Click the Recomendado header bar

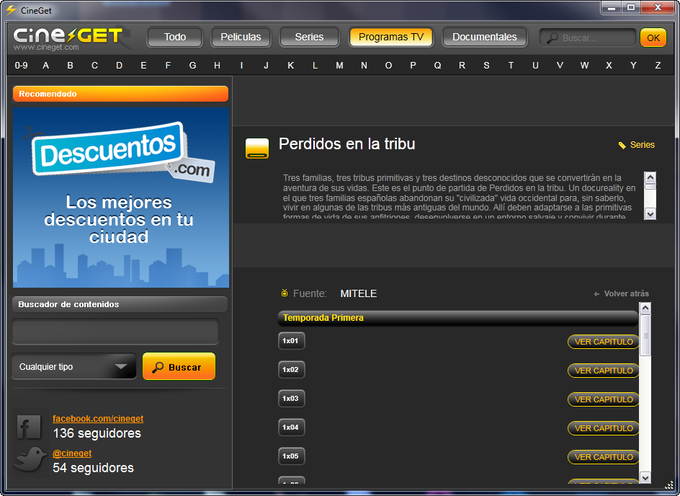click(121, 94)
